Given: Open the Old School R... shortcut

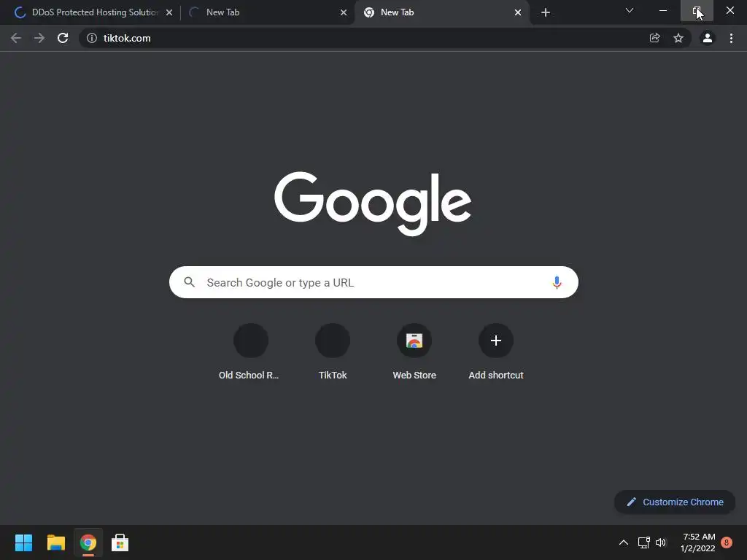Looking at the screenshot, I should coord(251,351).
